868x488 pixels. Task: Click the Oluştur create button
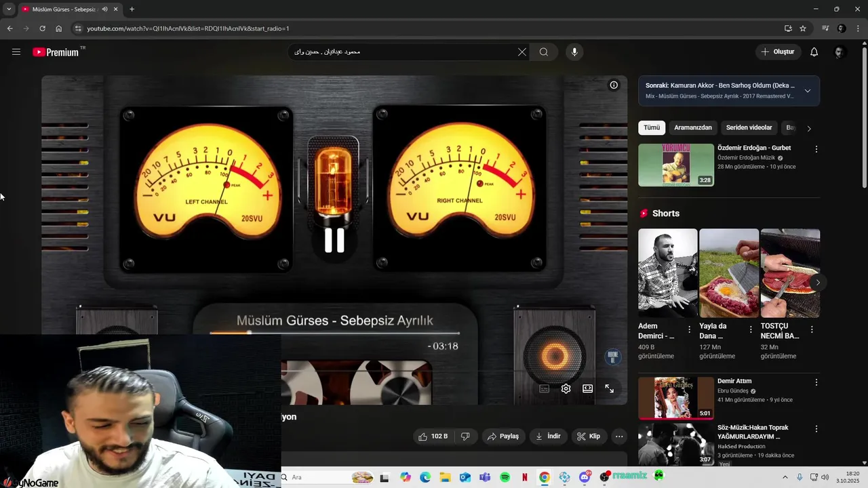click(778, 52)
